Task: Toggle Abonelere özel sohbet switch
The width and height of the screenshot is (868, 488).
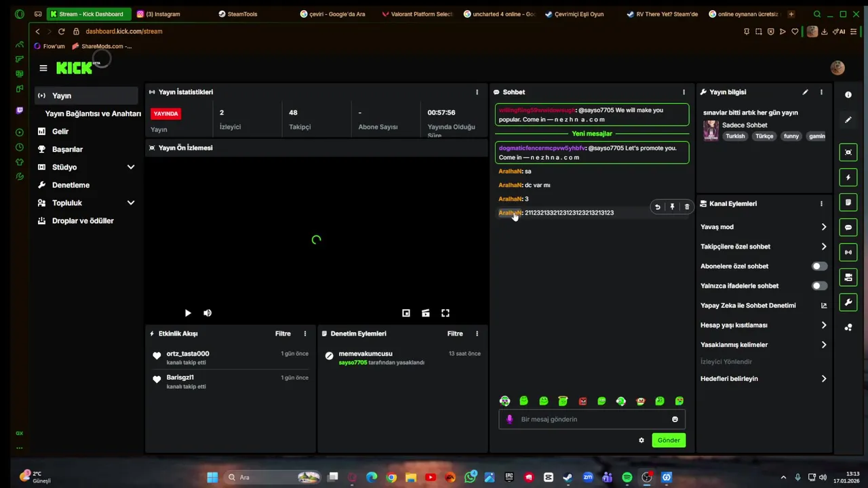Action: click(x=820, y=266)
